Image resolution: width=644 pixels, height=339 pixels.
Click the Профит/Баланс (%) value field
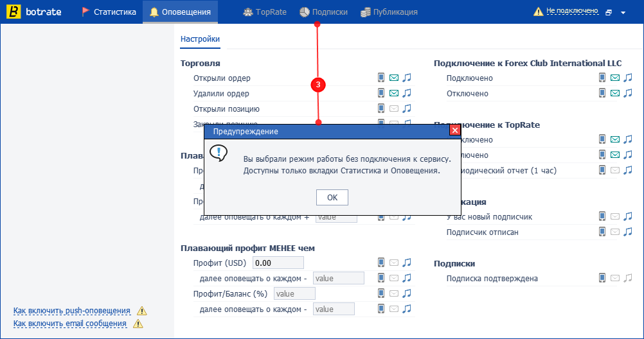(294, 293)
